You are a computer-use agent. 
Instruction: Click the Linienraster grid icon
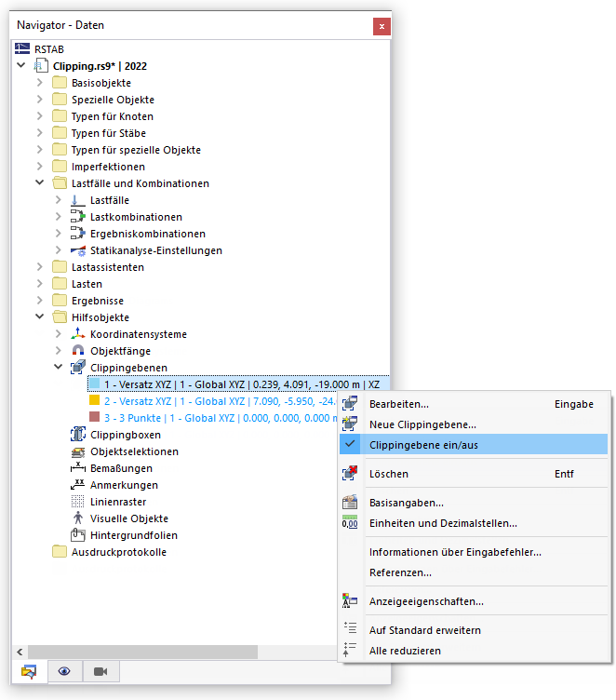(78, 502)
